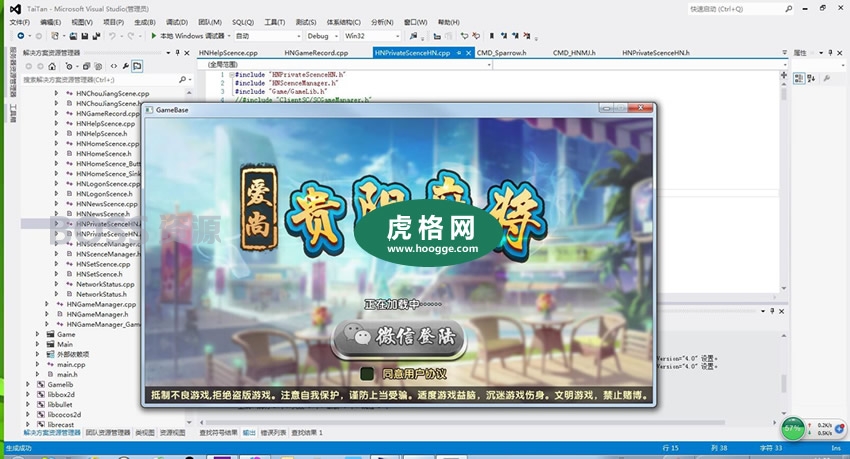Click the Home icon in Solution Explorer
Image resolution: width=850 pixels, height=459 pixels.
click(x=52, y=66)
